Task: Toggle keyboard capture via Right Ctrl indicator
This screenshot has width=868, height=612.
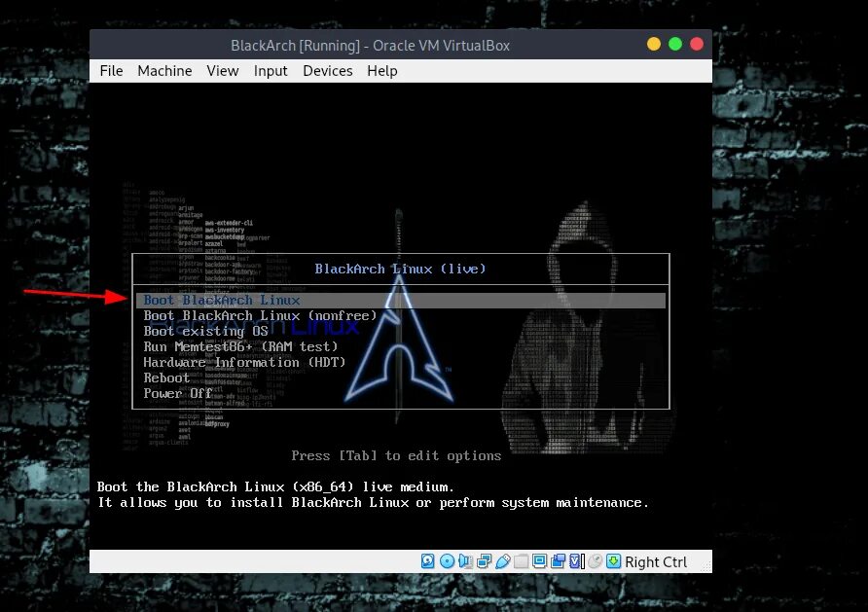Action: [x=656, y=561]
